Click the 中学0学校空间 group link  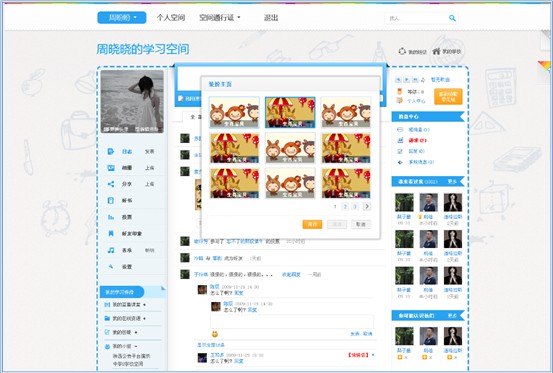click(x=128, y=363)
